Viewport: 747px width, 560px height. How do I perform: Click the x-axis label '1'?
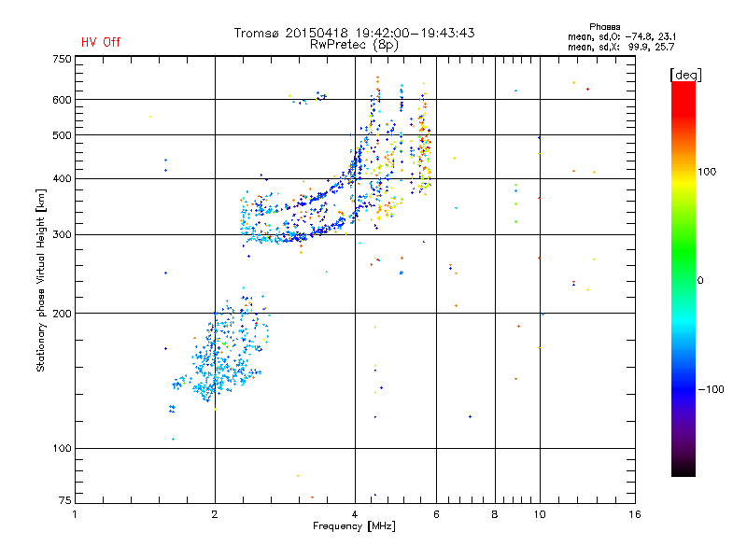pyautogui.click(x=75, y=514)
